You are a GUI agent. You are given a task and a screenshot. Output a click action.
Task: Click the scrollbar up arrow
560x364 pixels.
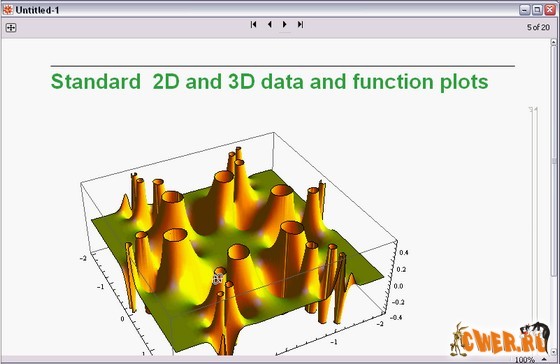554,43
